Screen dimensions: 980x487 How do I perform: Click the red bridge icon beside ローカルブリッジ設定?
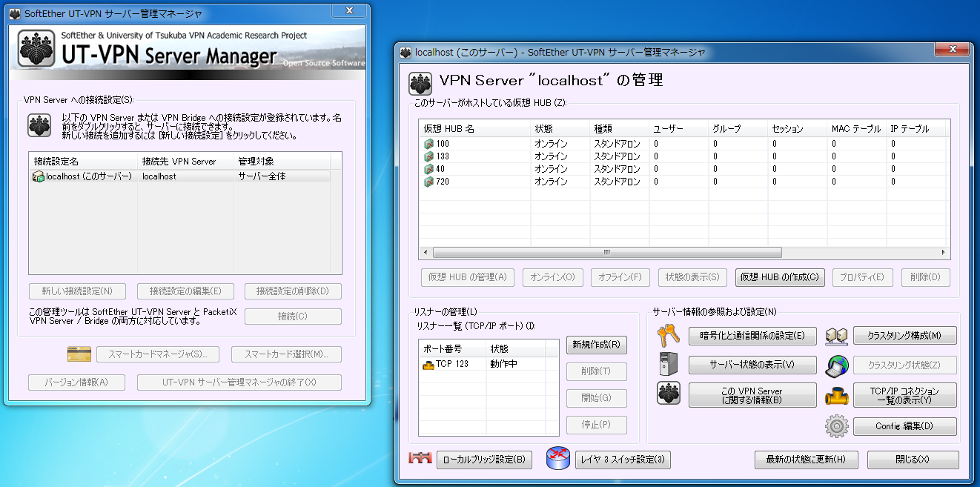tap(420, 459)
